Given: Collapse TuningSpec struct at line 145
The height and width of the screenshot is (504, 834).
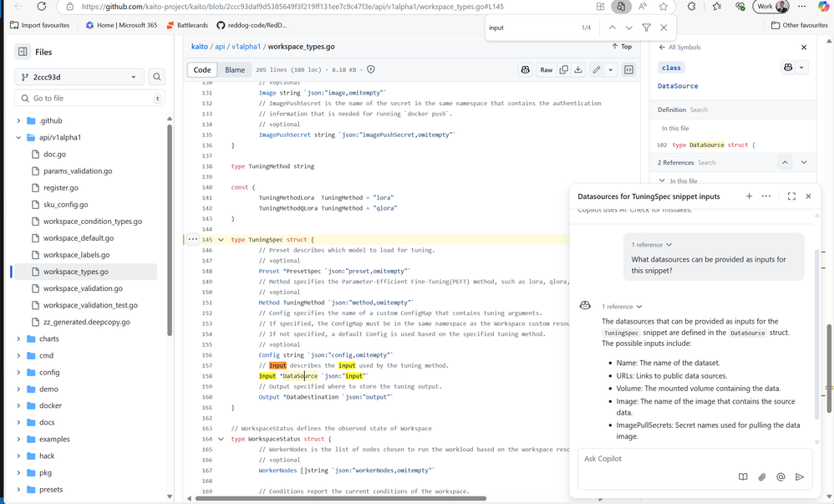Looking at the screenshot, I should point(221,240).
